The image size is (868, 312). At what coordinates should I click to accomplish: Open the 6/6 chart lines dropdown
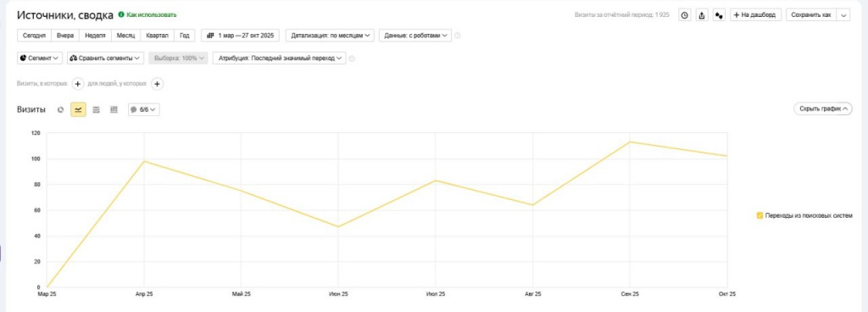click(144, 109)
